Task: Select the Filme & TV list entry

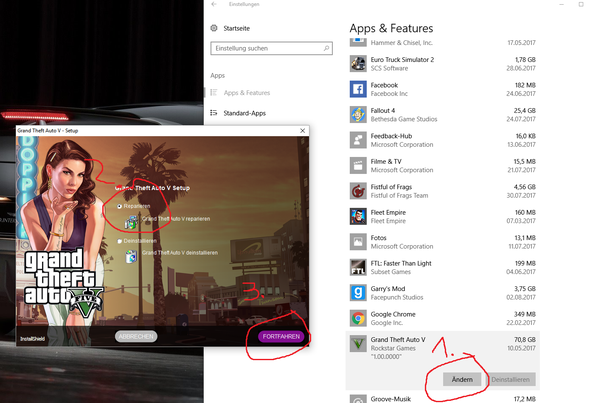Action: (x=442, y=166)
